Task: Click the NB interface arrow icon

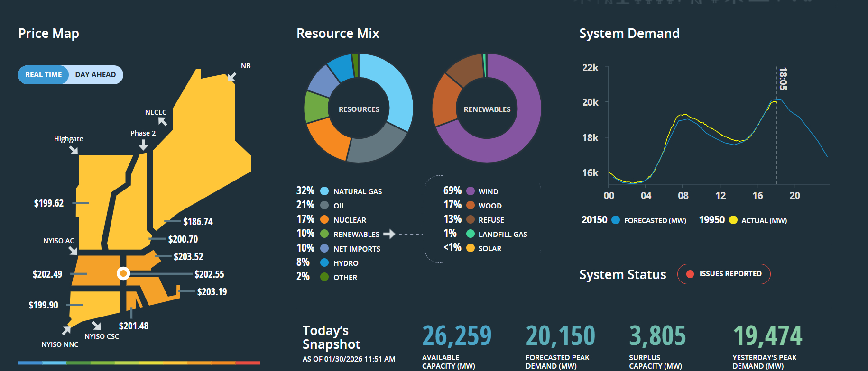Action: coord(231,77)
